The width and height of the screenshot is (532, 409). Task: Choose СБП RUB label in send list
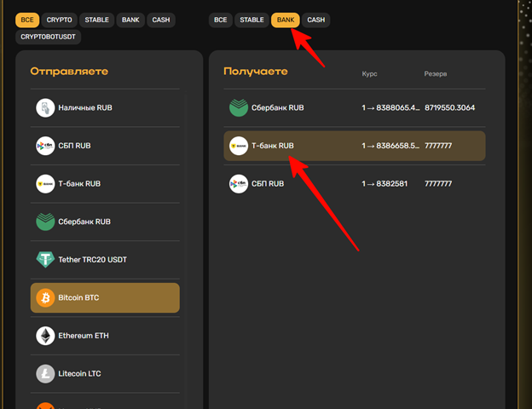[x=75, y=146]
